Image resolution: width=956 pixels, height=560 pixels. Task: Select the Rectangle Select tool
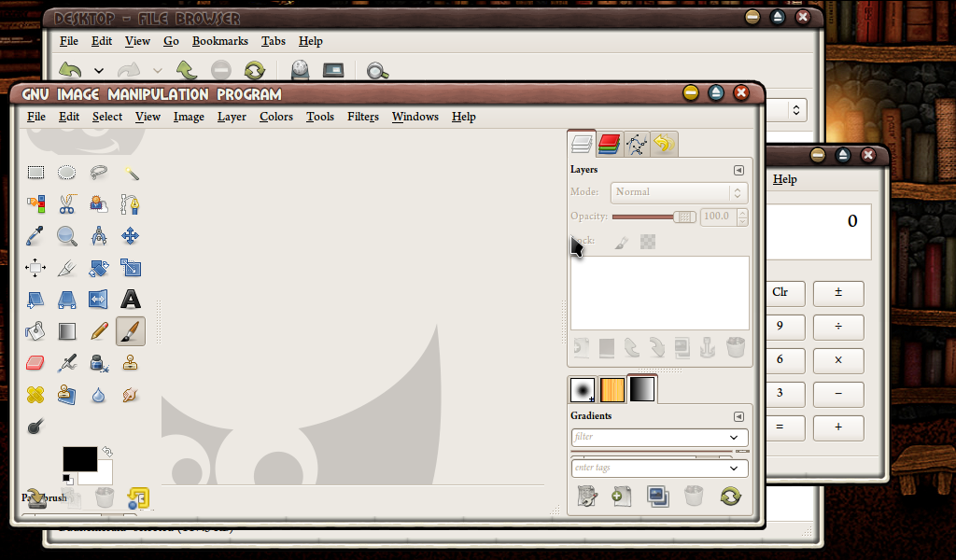click(35, 173)
